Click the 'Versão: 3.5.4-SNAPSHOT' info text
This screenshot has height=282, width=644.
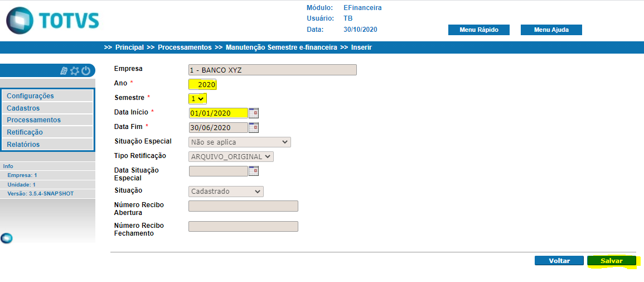41,193
